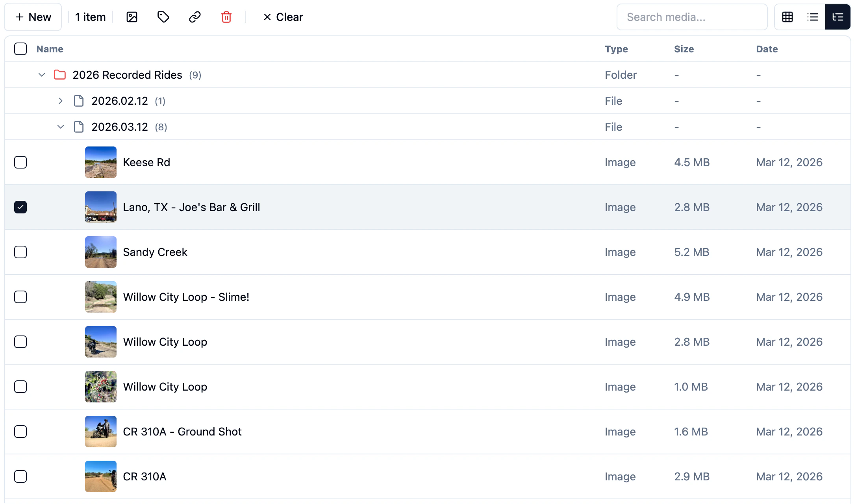
Task: Open the tag icon in toolbar
Action: 163,17
